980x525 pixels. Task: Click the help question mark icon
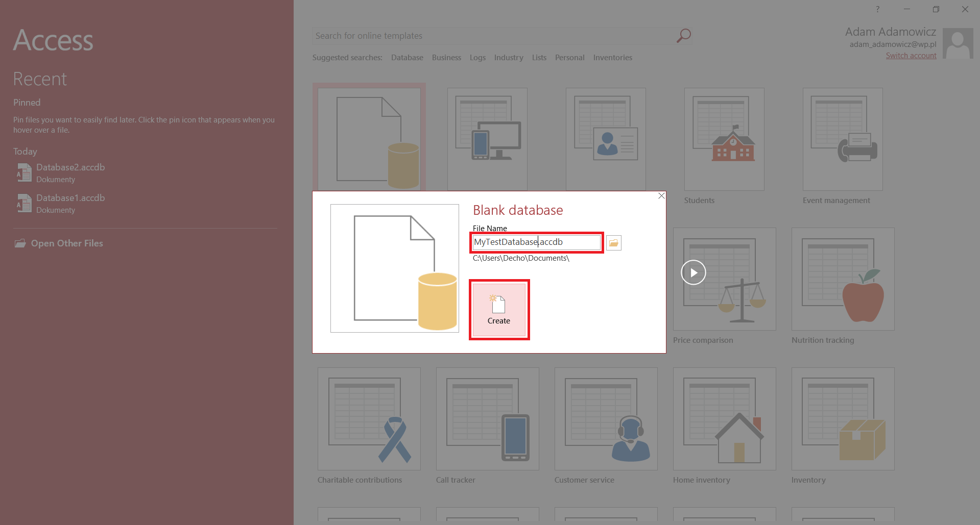[x=877, y=9]
